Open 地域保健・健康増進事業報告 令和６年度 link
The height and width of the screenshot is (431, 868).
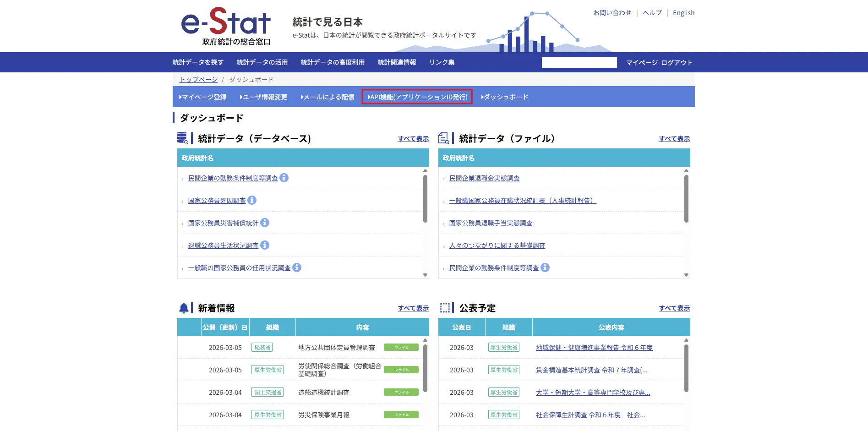[594, 348]
